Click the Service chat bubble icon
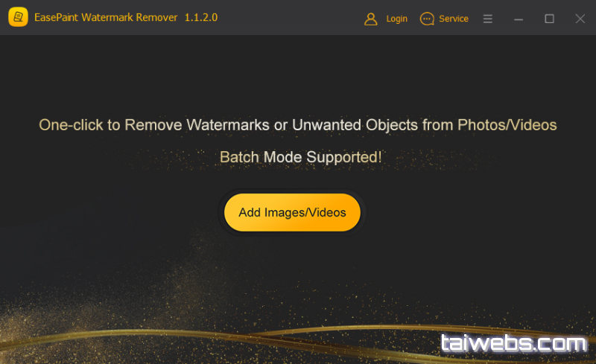The width and height of the screenshot is (596, 364). [x=427, y=19]
